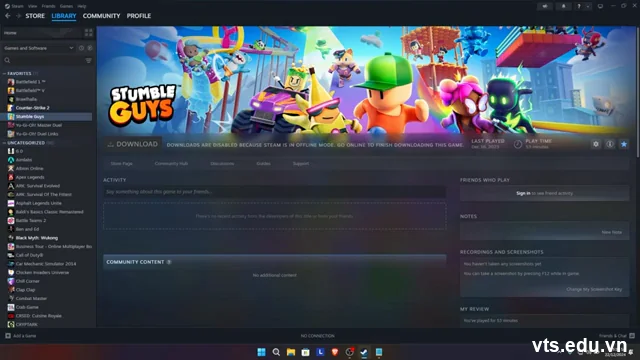Click Change My Screenshot Key

[594, 289]
